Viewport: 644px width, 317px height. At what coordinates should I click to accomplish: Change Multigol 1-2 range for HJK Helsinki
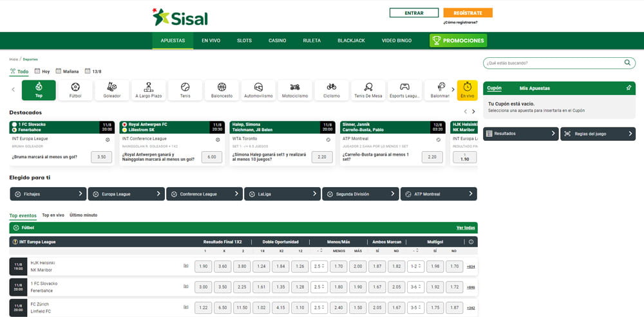pos(415,266)
